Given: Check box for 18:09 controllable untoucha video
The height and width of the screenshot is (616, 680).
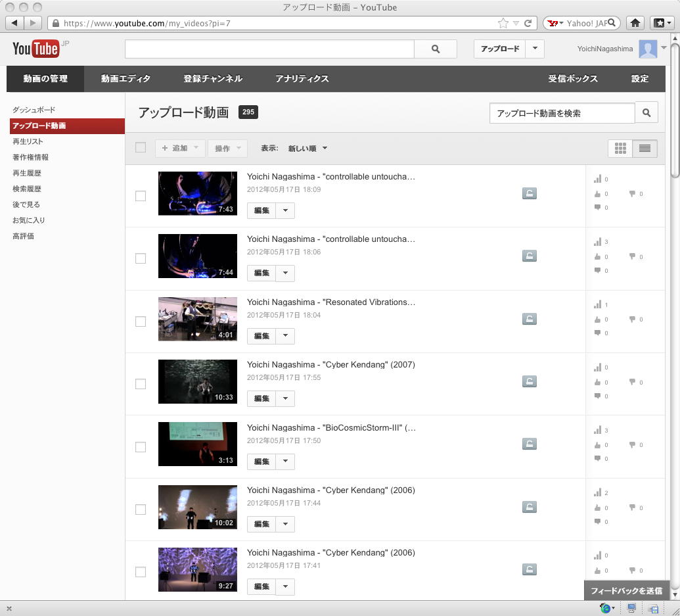Looking at the screenshot, I should click(x=141, y=196).
